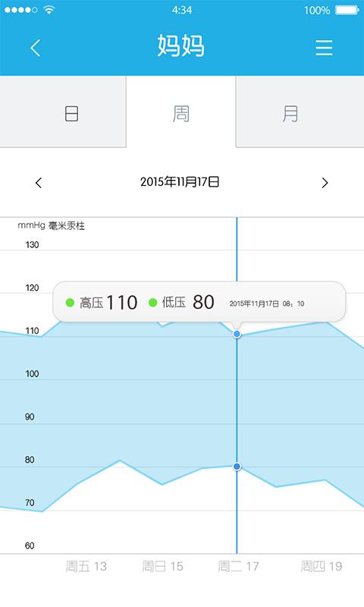Tap the 高压 110 reading in tooltip
The width and height of the screenshot is (364, 607).
click(102, 302)
